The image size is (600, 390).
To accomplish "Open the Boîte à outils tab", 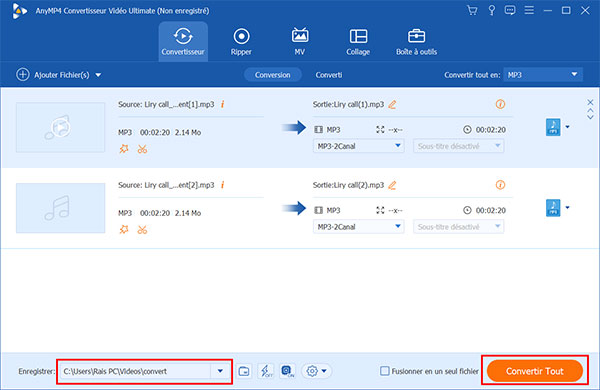I will click(x=416, y=41).
